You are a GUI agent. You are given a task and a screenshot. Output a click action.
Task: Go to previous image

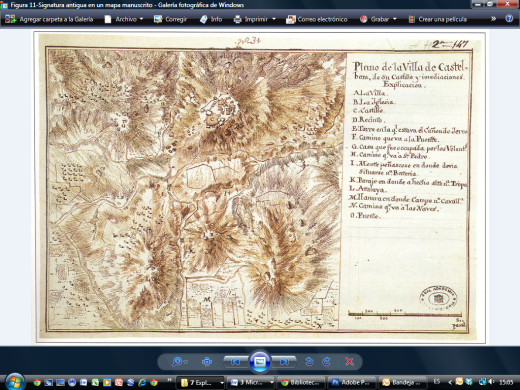[235, 362]
